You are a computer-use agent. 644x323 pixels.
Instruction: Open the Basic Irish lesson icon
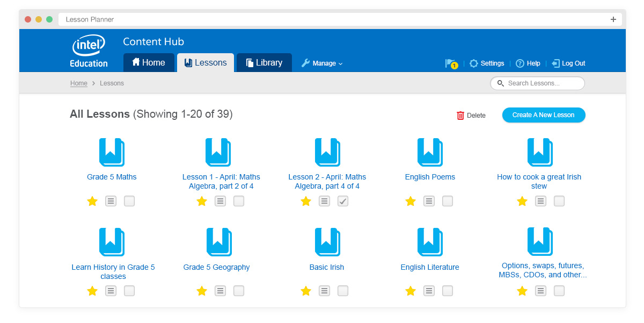(327, 242)
